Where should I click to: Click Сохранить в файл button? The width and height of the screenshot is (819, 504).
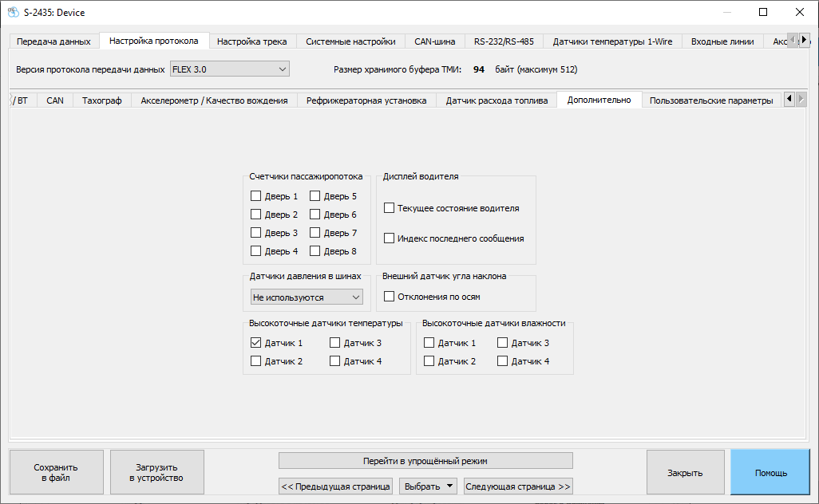(56, 473)
